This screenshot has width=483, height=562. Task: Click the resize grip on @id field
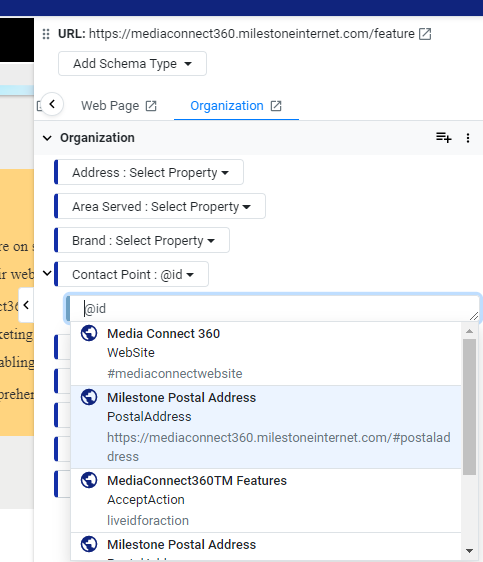pyautogui.click(x=474, y=316)
